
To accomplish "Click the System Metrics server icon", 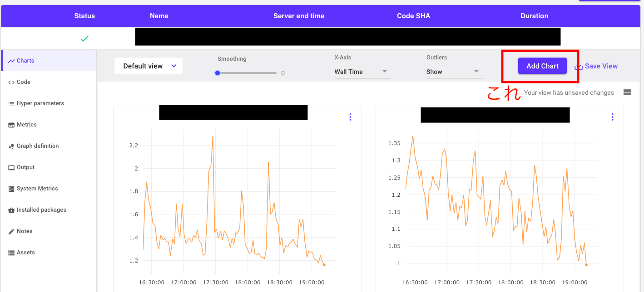I will (x=11, y=189).
